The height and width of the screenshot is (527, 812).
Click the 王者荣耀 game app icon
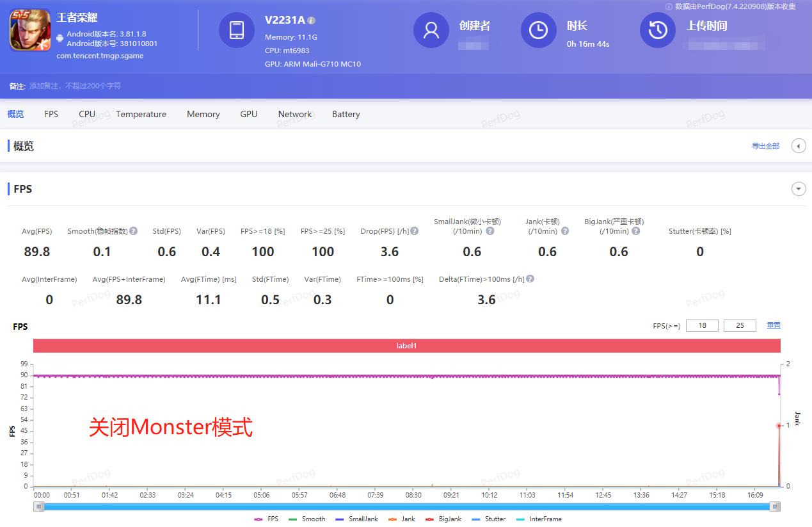[x=29, y=29]
